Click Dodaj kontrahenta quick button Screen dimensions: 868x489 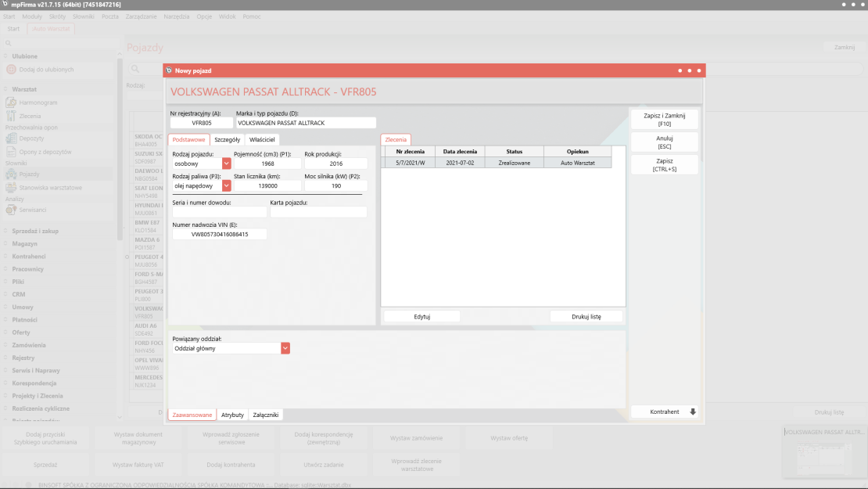coord(231,466)
